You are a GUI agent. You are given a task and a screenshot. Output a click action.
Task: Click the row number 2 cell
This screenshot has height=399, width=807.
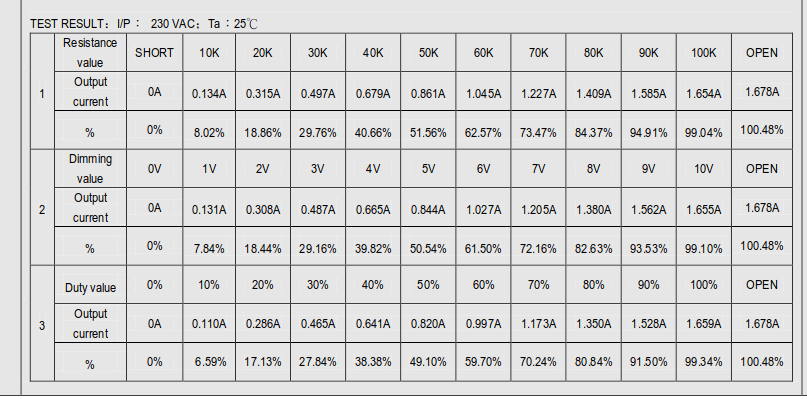point(42,207)
